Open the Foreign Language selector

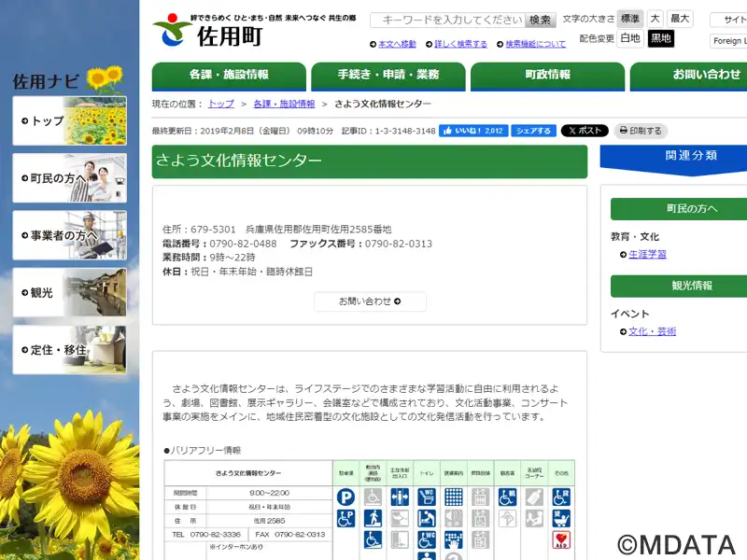point(727,41)
